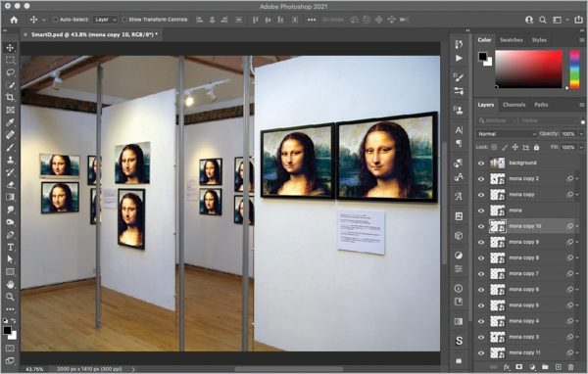Open the Fill percentage dropdown arrow
The image size is (588, 374).
pos(581,147)
